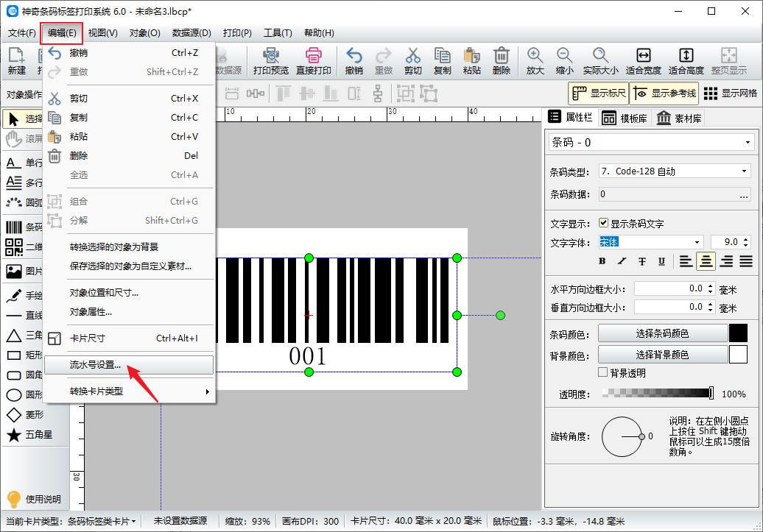Screen dimensions: 763x532
Task: Click Select Background Color (选择背景颜色) button
Action: (662, 355)
